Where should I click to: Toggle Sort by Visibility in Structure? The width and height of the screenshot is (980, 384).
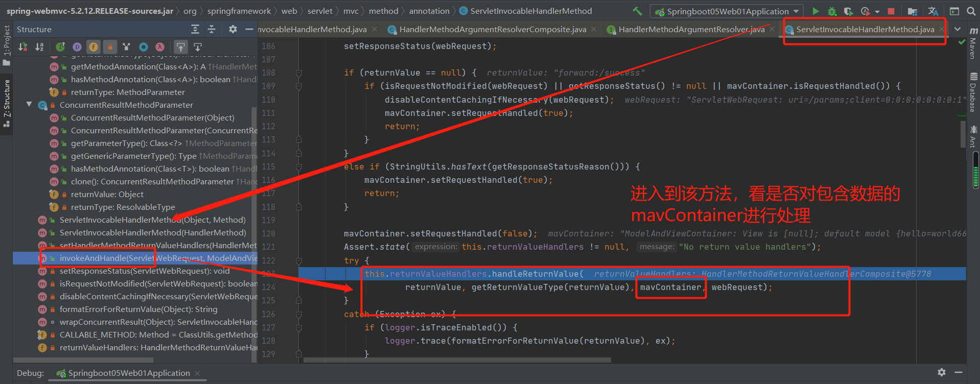point(23,47)
